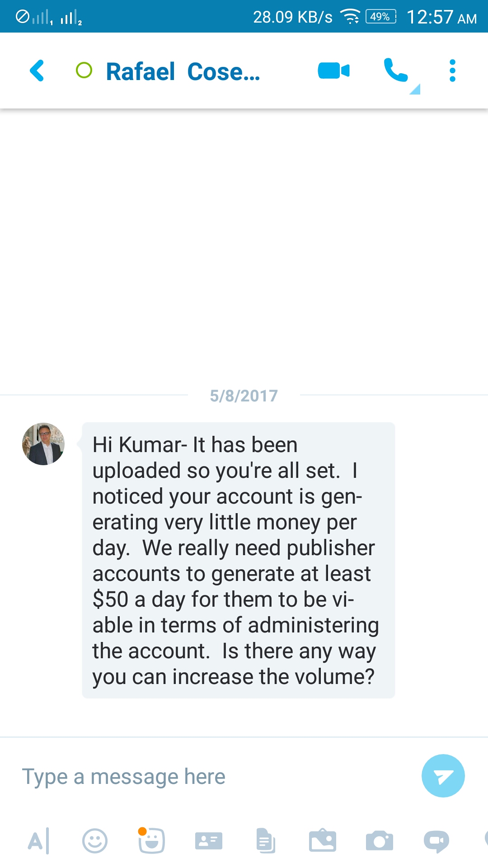Send a contact card
The height and width of the screenshot is (868, 488).
click(208, 841)
